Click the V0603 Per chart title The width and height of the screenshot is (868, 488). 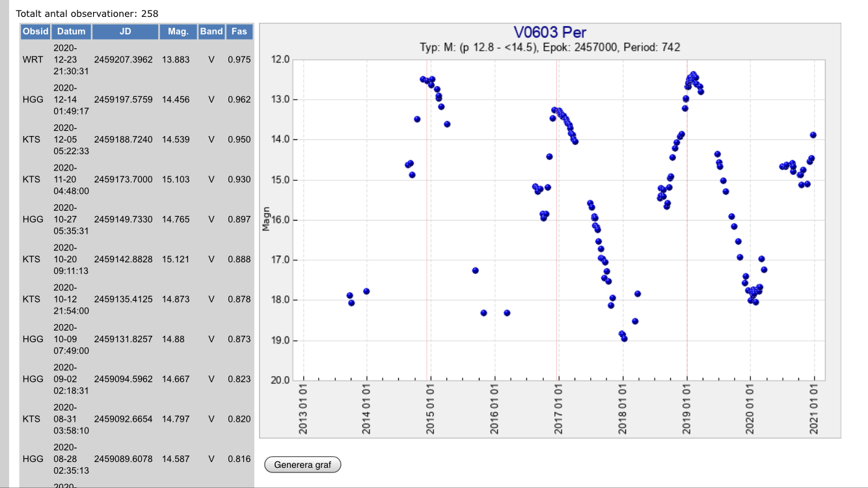tap(550, 33)
